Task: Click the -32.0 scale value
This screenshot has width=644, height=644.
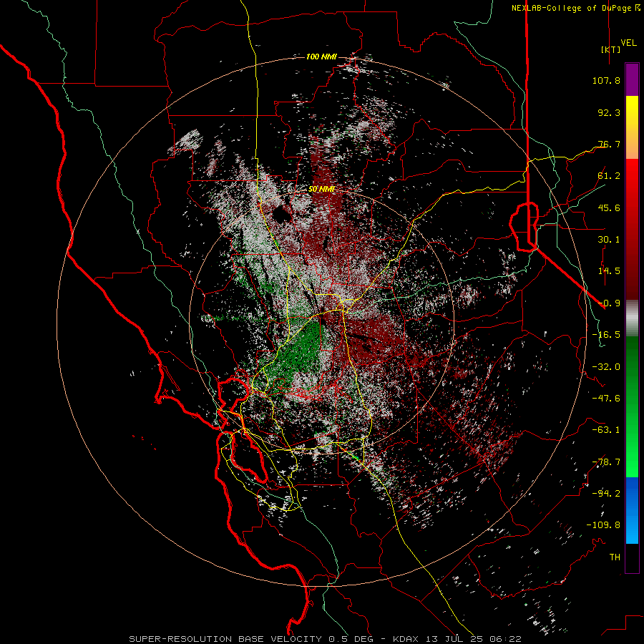Action: click(606, 367)
